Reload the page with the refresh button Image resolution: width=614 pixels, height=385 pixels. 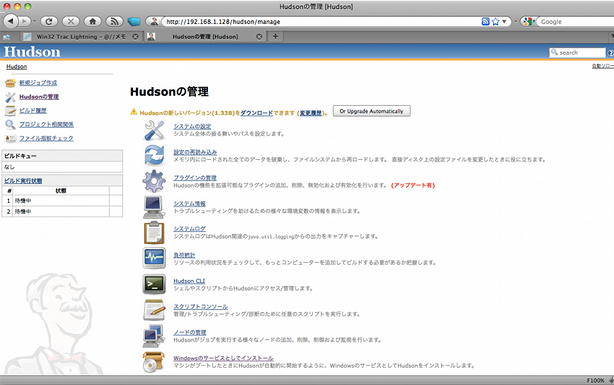(49, 21)
